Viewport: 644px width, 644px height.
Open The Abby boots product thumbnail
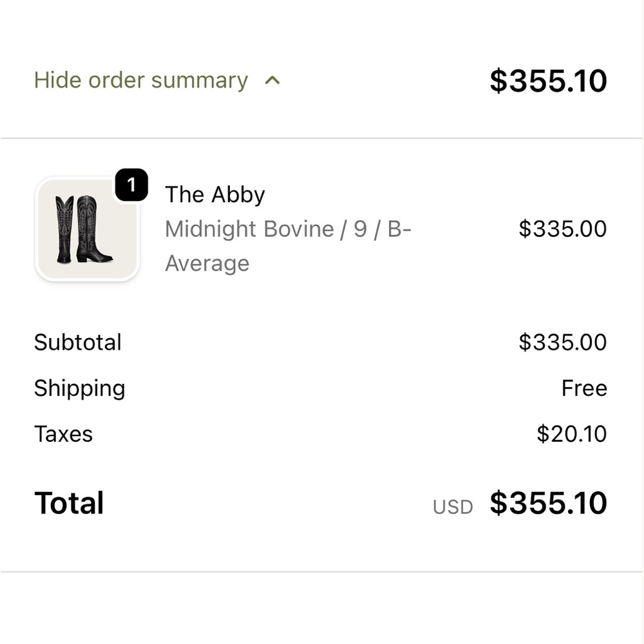(87, 229)
